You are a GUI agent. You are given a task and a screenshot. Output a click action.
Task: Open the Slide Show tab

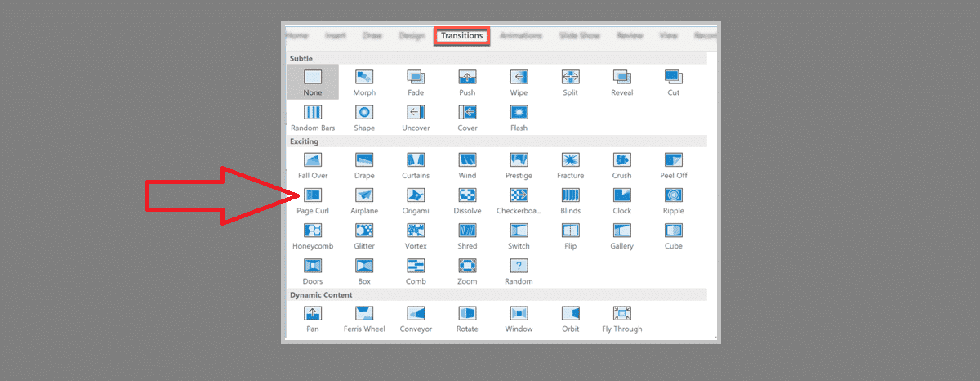point(579,36)
